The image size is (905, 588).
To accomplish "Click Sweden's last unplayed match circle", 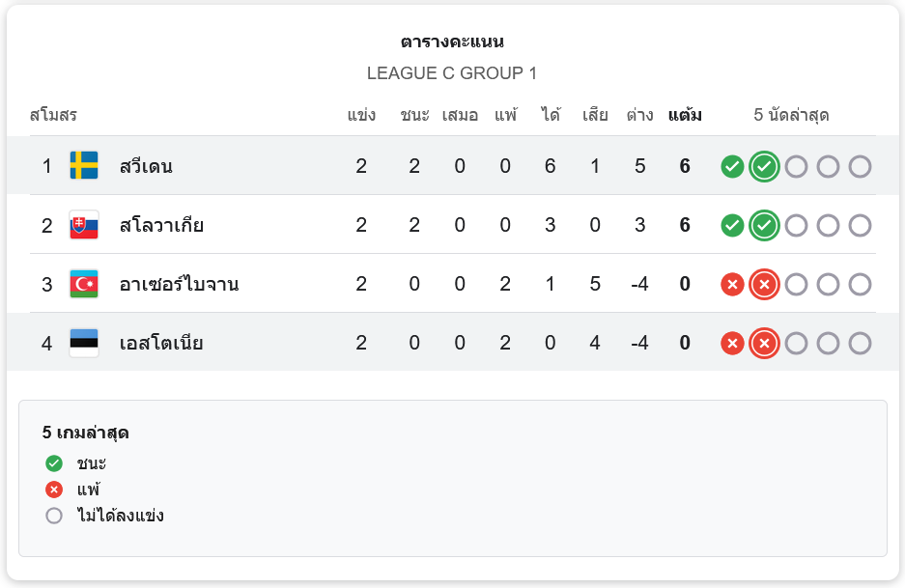I will pyautogui.click(x=860, y=166).
